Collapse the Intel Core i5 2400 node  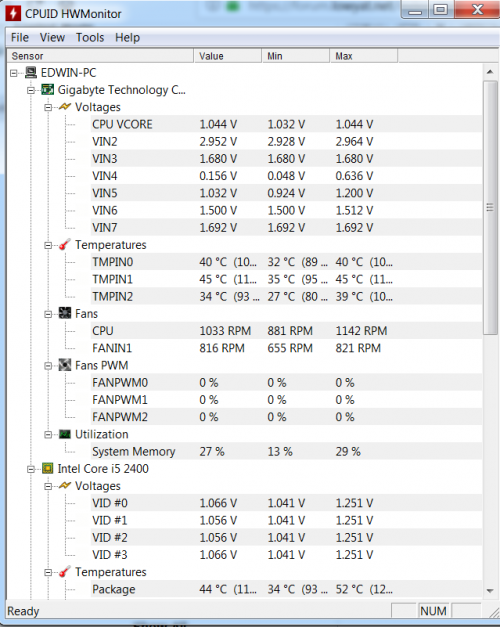pos(31,469)
